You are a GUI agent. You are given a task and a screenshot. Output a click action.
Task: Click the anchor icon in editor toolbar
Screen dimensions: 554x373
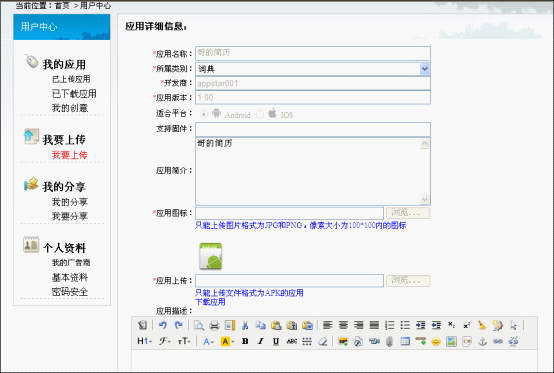pos(482,341)
